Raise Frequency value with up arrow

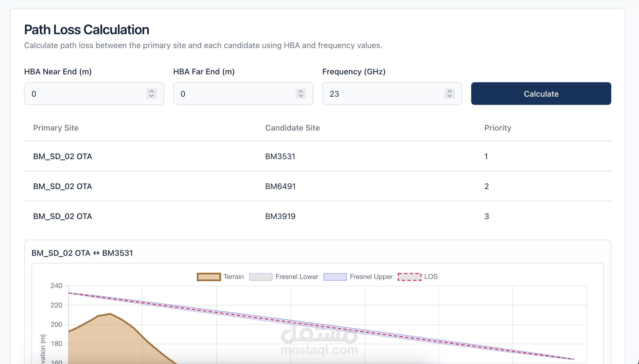[449, 91]
